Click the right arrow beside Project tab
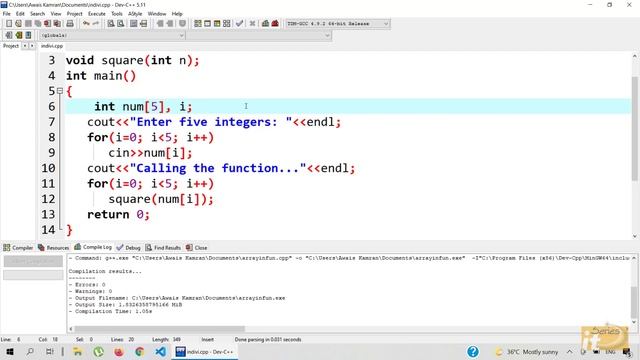This screenshot has width=640, height=360. [x=32, y=46]
